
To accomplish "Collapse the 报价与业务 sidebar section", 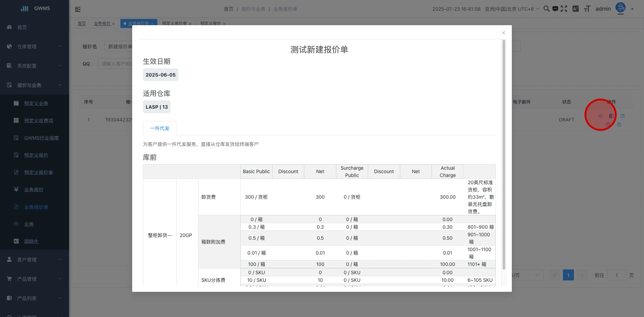I will click(35, 85).
